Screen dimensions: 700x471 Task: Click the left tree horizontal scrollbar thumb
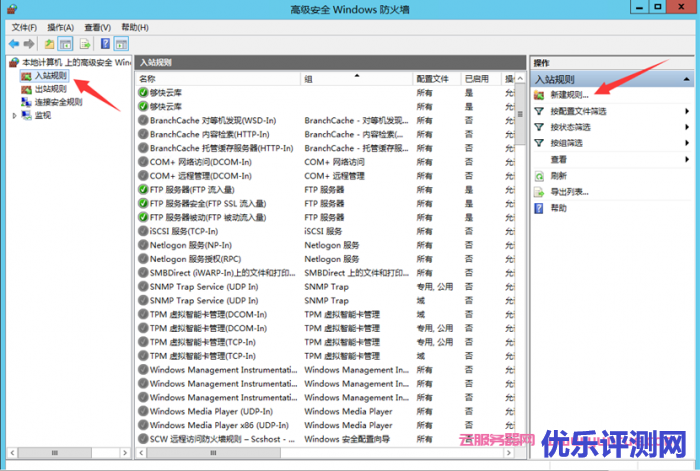(55, 453)
